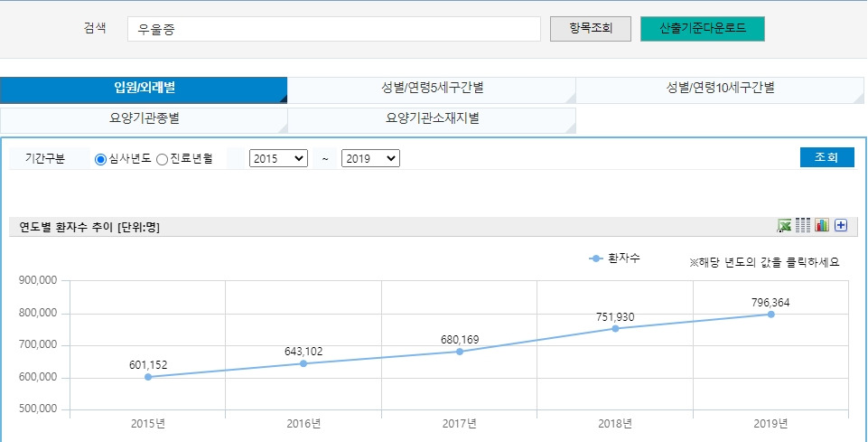Click the 2018 data point 751,930
Image resolution: width=868 pixels, height=442 pixels.
tap(615, 328)
